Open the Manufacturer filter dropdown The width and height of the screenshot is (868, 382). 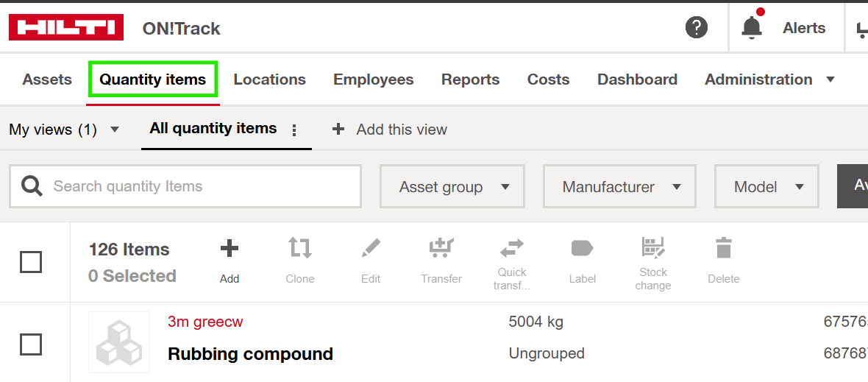619,186
